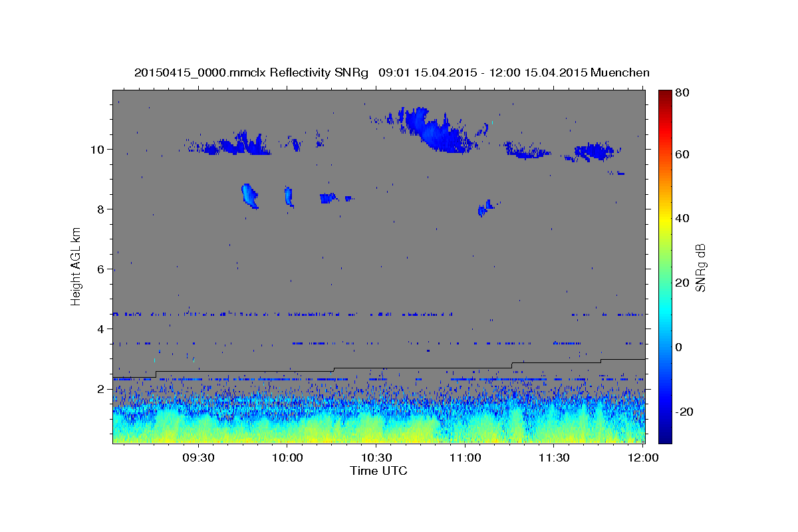Click the height tick label 2
Image resolution: width=798 pixels, height=532 pixels.
pos(101,389)
